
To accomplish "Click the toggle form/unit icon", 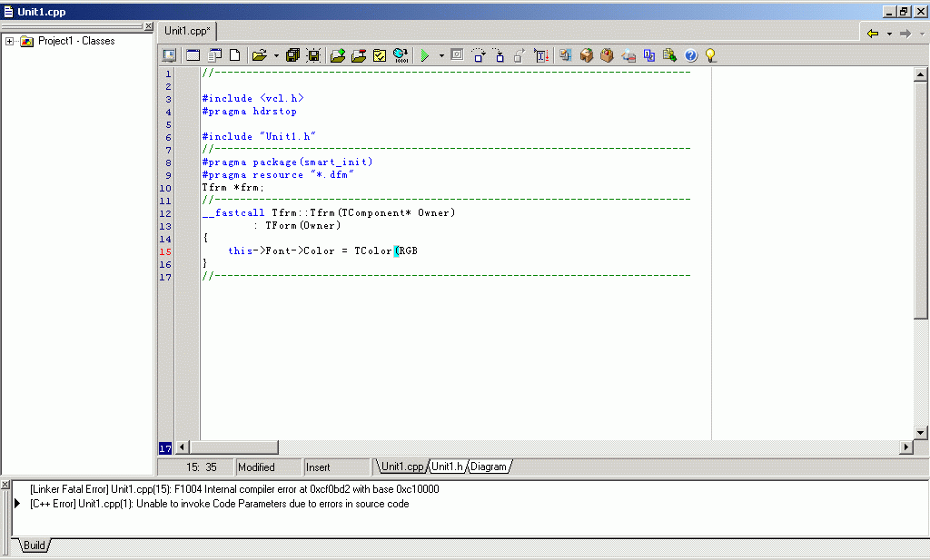I will tap(214, 55).
